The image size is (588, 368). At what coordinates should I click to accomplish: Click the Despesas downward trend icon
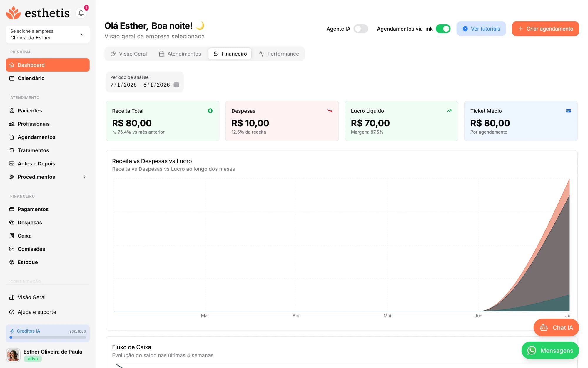tap(330, 111)
